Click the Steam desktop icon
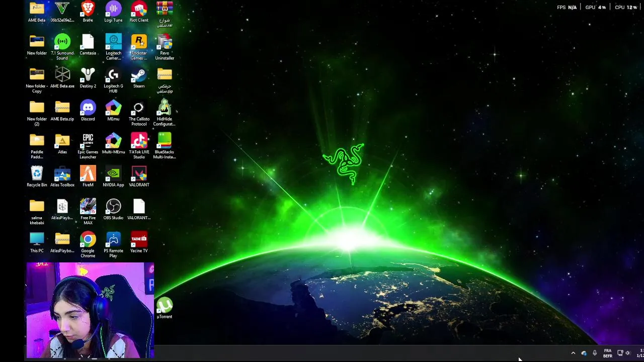Viewport: 644px width, 362px height. (x=139, y=78)
